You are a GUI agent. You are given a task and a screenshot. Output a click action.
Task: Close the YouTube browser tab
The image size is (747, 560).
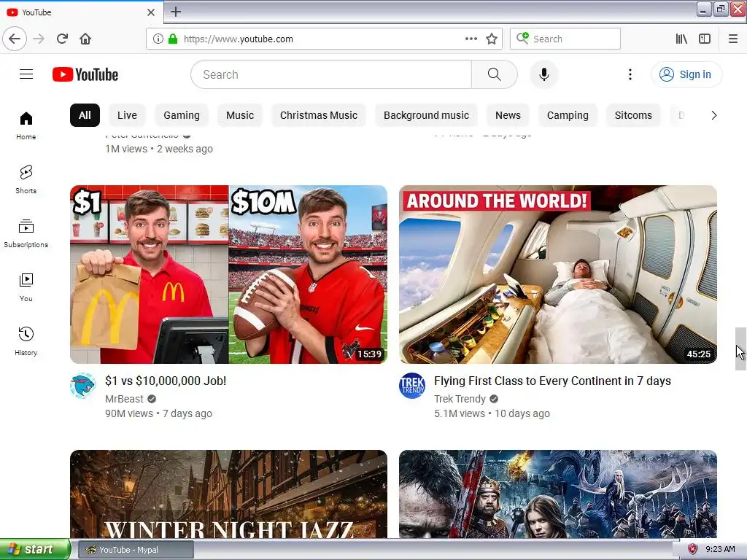click(x=150, y=12)
